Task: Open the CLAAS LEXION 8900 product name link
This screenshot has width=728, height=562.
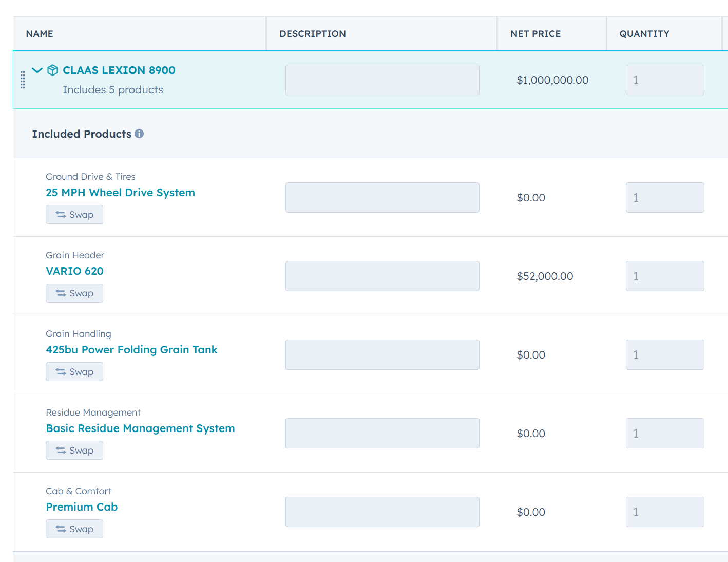Action: pos(119,70)
